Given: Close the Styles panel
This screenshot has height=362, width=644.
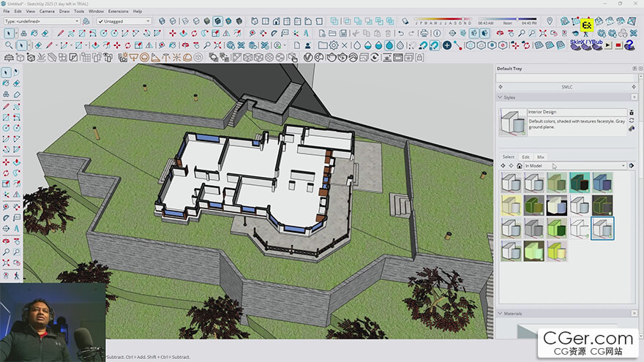Looking at the screenshot, I should point(634,97).
